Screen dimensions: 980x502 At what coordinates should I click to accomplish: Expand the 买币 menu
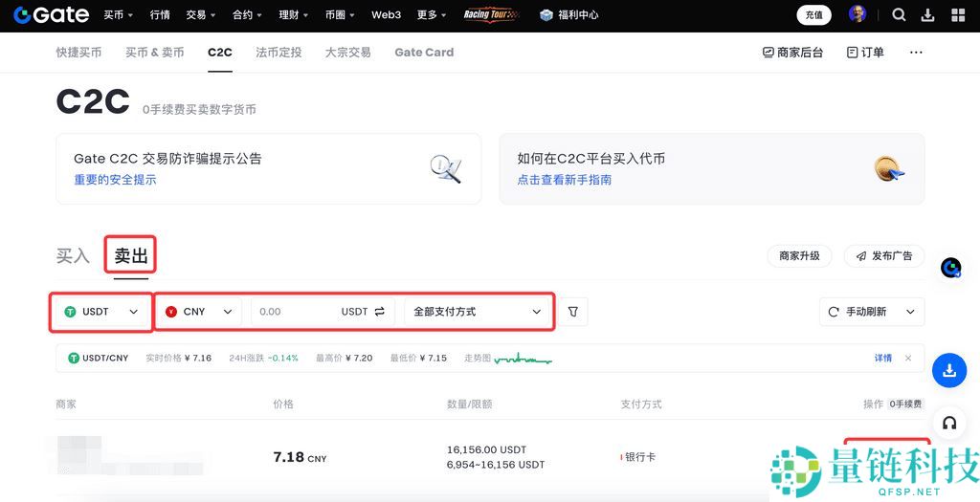pos(118,15)
